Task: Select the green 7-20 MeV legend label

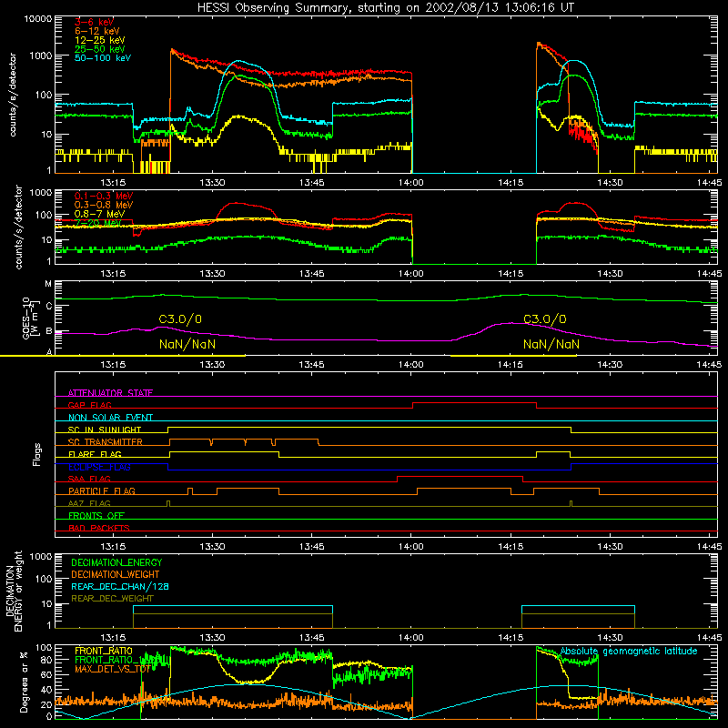Action: pyautogui.click(x=98, y=223)
